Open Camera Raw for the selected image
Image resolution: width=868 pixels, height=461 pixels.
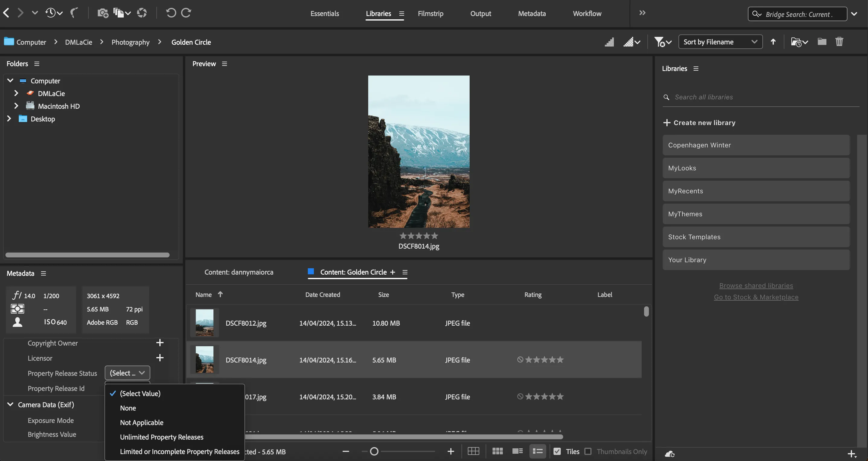[x=142, y=13]
